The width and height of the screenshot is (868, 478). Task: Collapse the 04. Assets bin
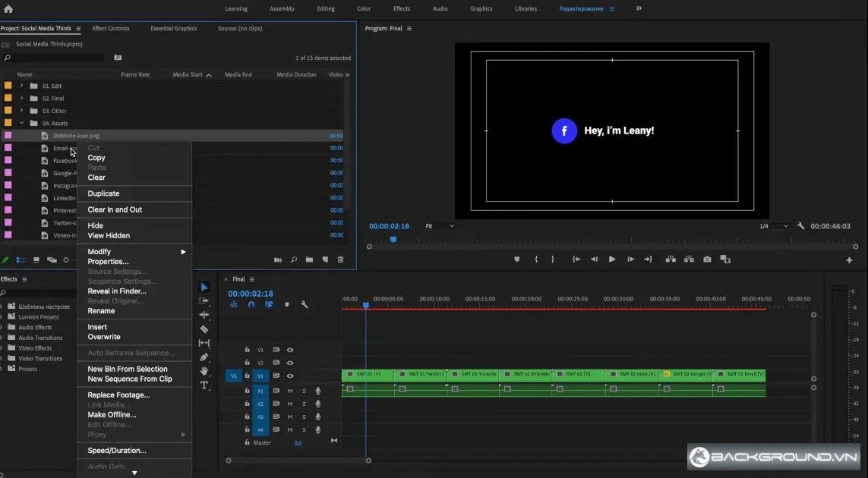(x=21, y=123)
